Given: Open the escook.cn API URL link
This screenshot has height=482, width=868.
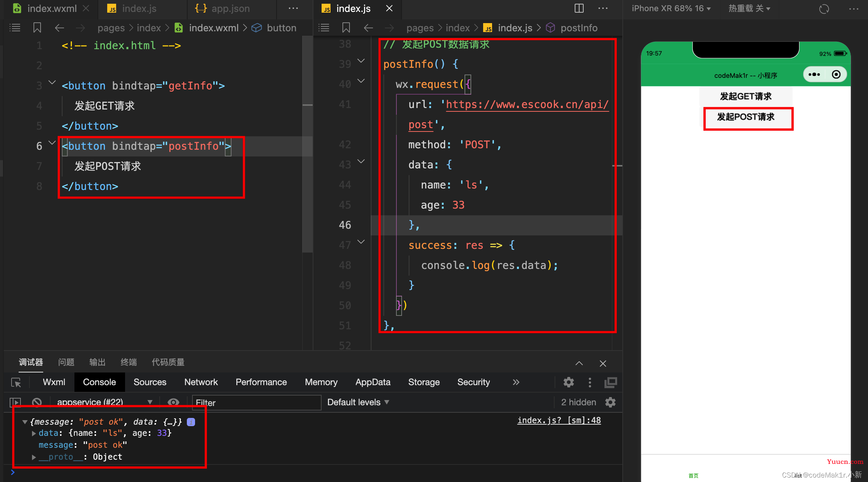Looking at the screenshot, I should [527, 105].
